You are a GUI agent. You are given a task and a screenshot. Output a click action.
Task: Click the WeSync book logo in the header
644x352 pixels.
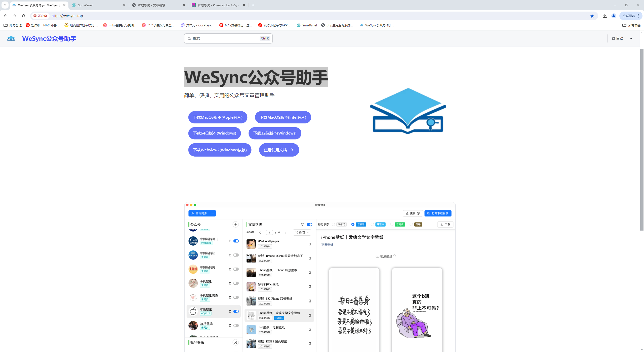pyautogui.click(x=11, y=38)
